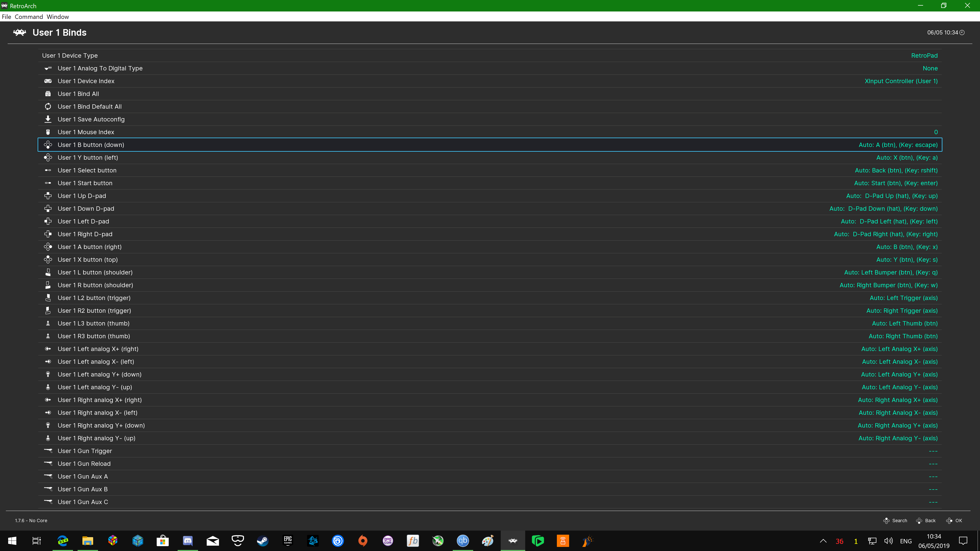Open Discord from the taskbar

pyautogui.click(x=188, y=541)
